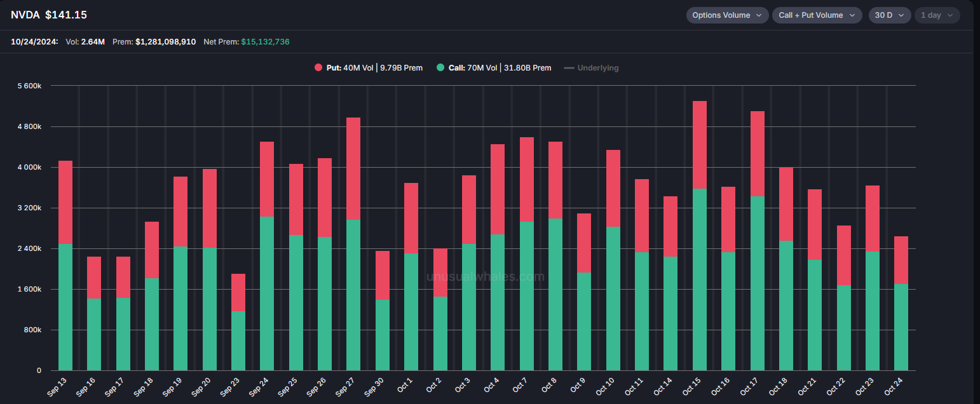The image size is (980, 404).
Task: Click the 10/24/2024 date label
Action: point(35,41)
